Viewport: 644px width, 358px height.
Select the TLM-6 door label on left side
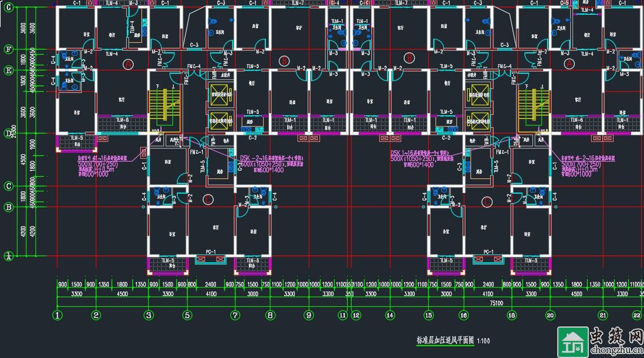click(122, 120)
